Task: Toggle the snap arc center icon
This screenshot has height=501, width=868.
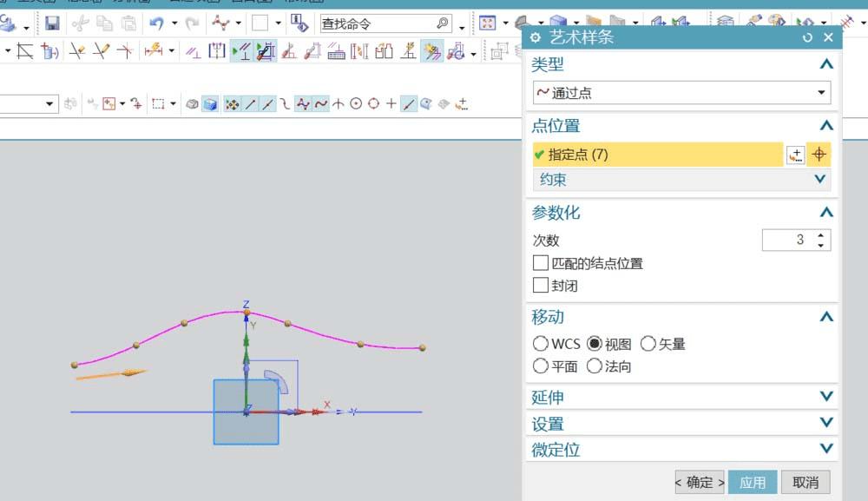Action: tap(356, 103)
